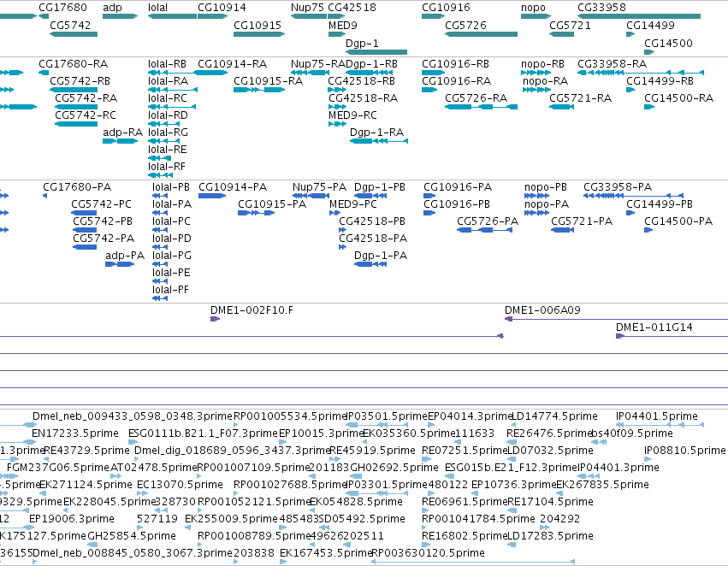Select EST RE43729.5prime label
Image resolution: width=728 pixels, height=566 pixels.
pyautogui.click(x=86, y=451)
